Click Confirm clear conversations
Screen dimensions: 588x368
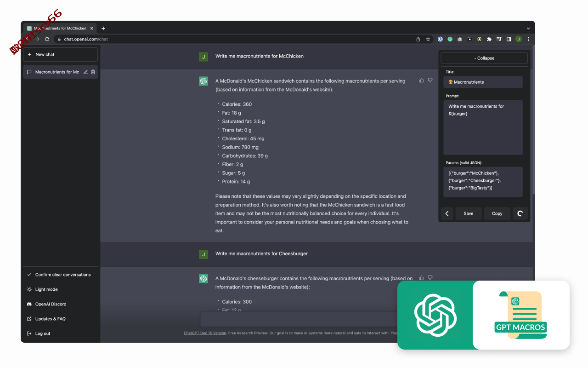[x=61, y=275]
